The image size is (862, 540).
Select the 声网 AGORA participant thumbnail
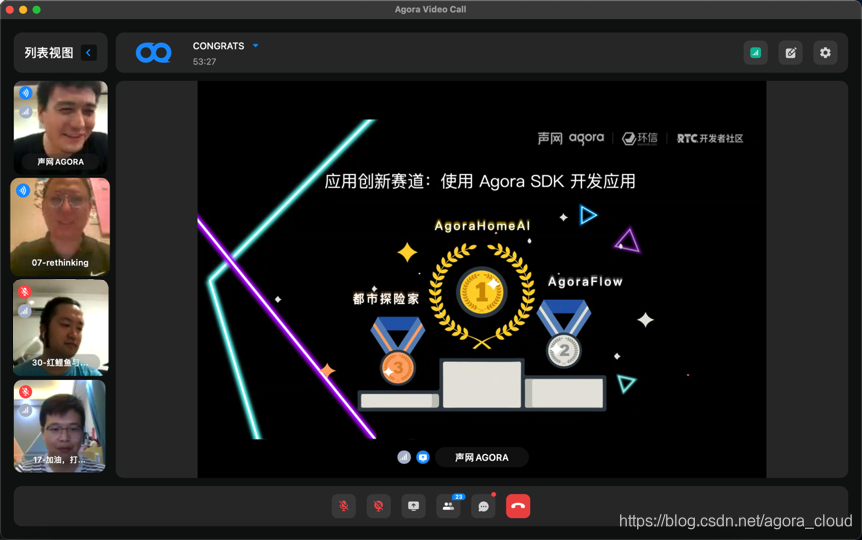click(60, 128)
